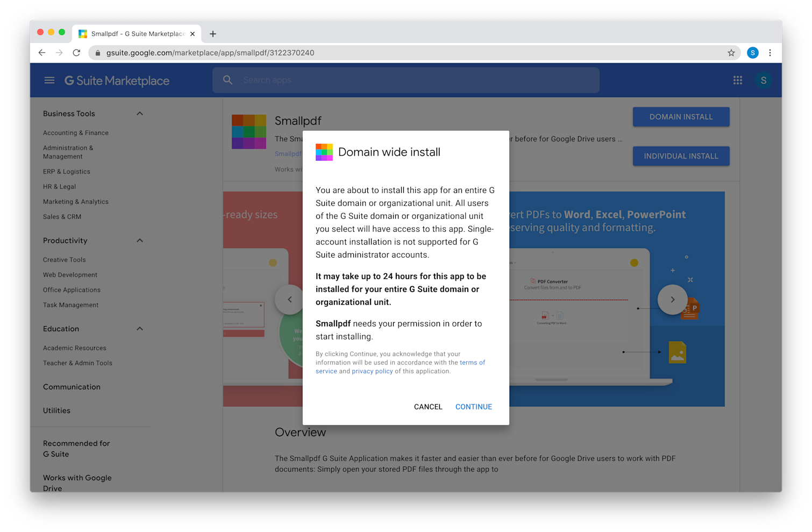Click the G Suite Marketplace logo
Viewport: 812px width, 532px height.
117,81
